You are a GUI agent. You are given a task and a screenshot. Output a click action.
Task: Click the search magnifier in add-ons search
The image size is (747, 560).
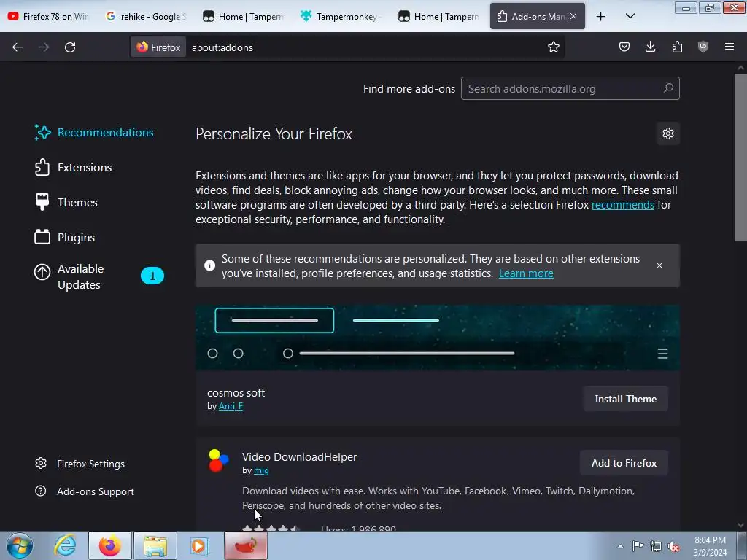pos(668,88)
